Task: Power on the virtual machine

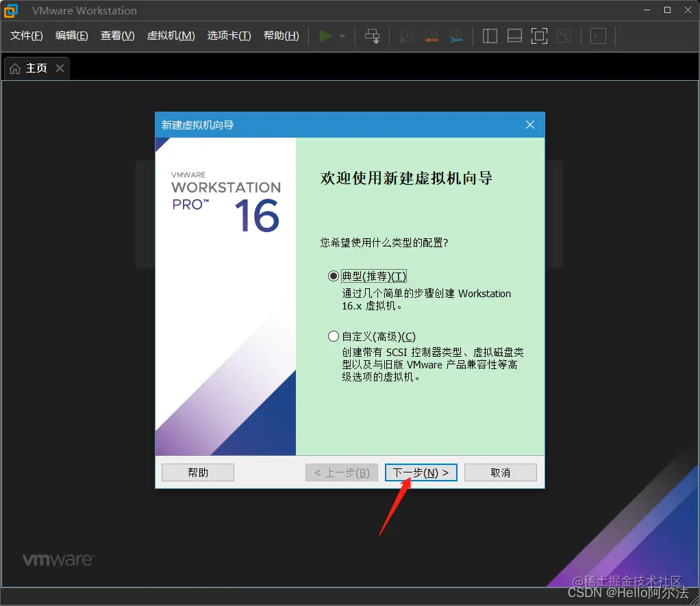Action: point(324,36)
